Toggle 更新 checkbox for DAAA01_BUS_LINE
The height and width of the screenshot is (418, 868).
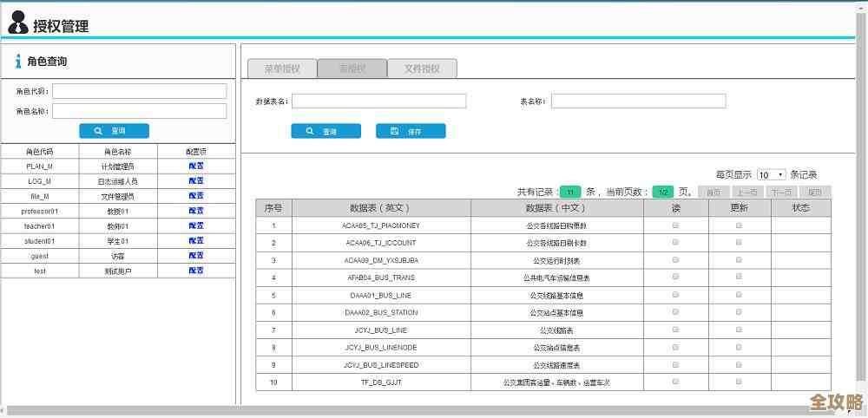(x=739, y=295)
